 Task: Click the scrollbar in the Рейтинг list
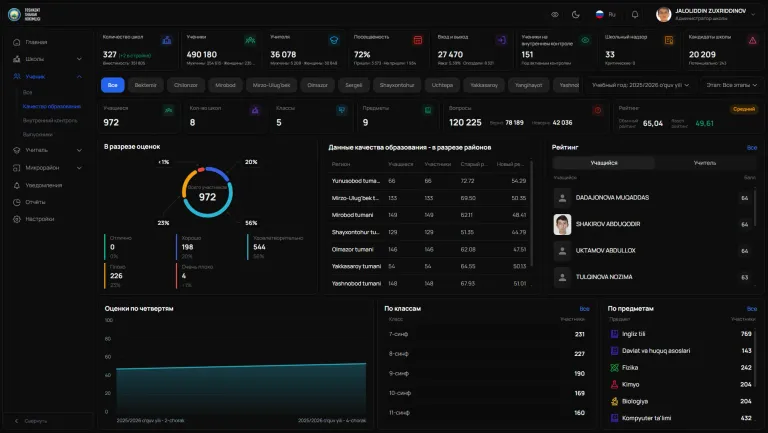click(x=755, y=208)
